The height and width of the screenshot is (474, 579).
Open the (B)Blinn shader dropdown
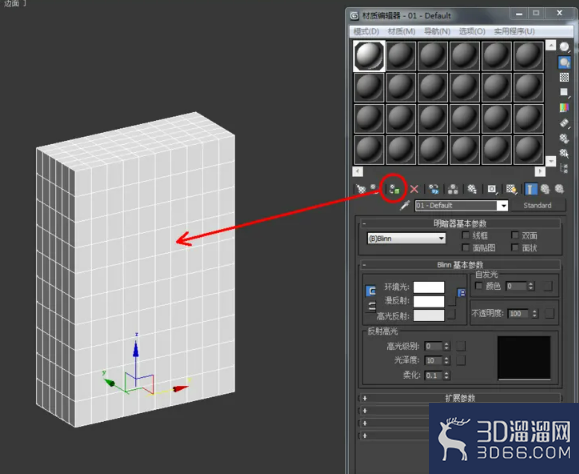click(x=406, y=238)
